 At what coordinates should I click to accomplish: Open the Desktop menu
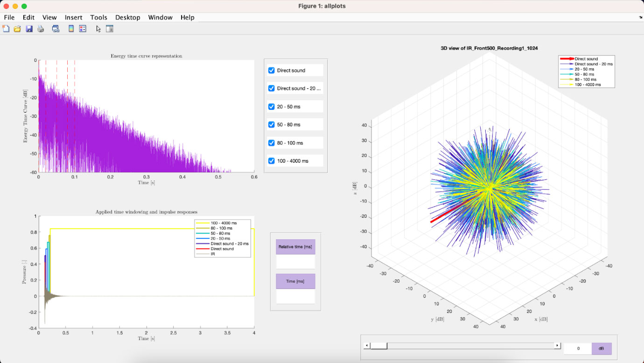[x=127, y=17]
